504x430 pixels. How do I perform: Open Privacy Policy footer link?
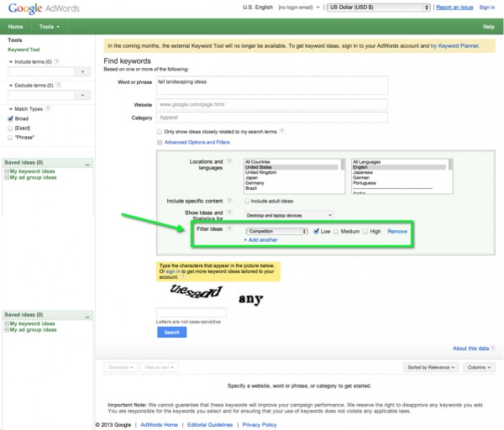coord(260,425)
